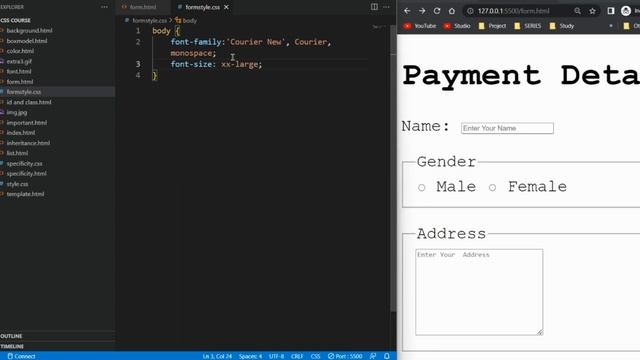Open index.html in the explorer
The height and width of the screenshot is (360, 640).
pos(21,133)
